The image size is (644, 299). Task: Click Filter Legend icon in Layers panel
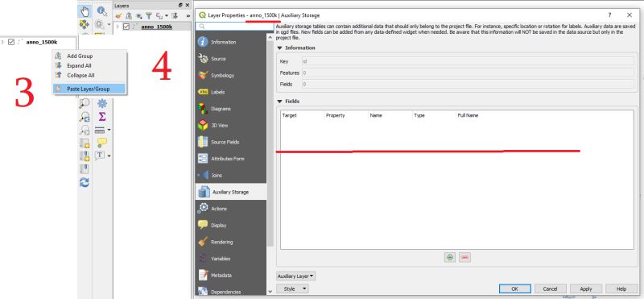149,15
